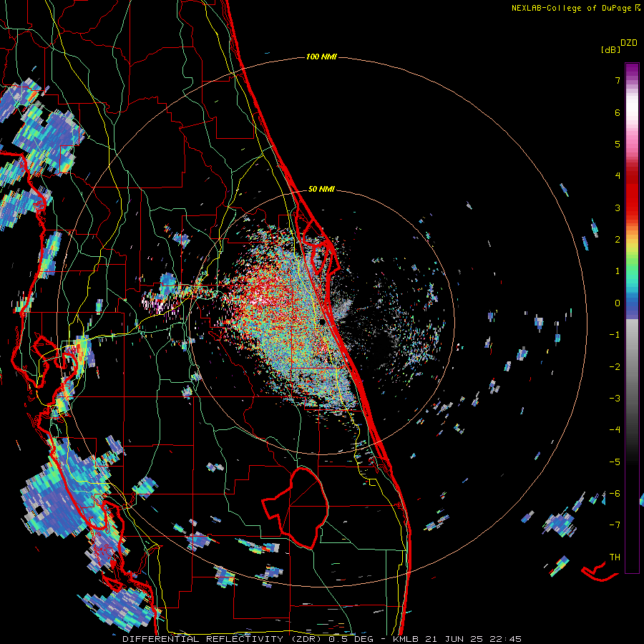Click the (ZDR) abbreviation in the caption

coord(306,639)
